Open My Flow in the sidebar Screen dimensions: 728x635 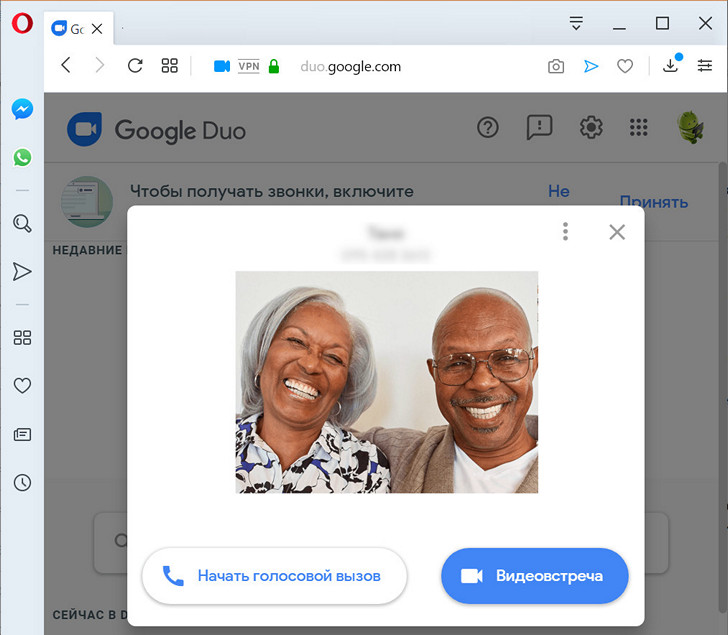(x=22, y=272)
